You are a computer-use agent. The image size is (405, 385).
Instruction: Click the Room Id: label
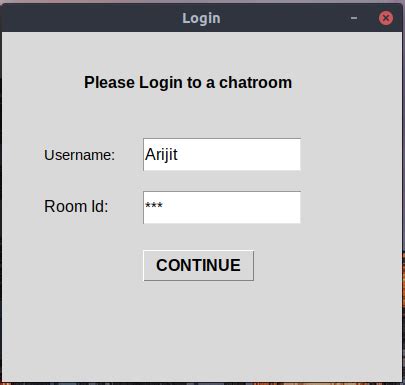click(76, 206)
